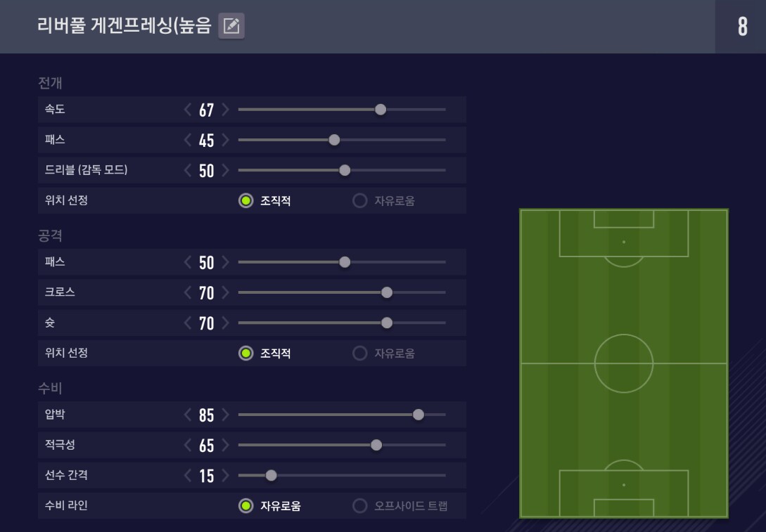Decrease 슛 value with left arrow
766x532 pixels.
[188, 323]
